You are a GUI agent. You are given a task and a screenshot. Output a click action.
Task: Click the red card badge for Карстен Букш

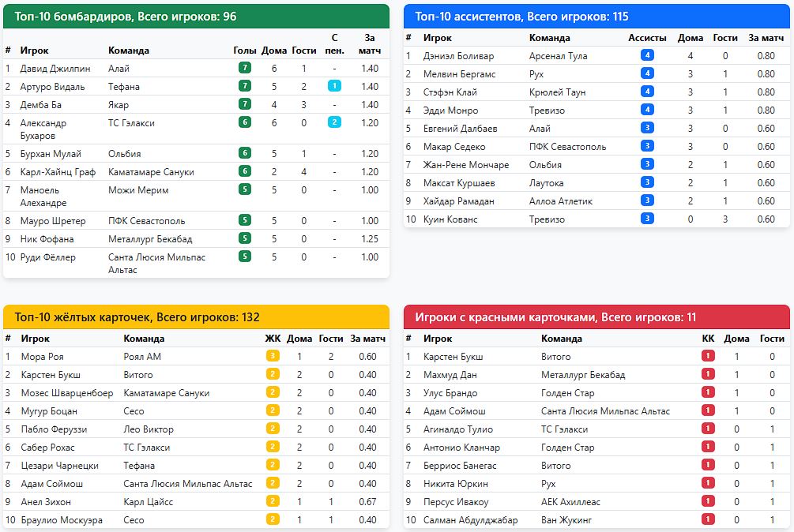[708, 356]
